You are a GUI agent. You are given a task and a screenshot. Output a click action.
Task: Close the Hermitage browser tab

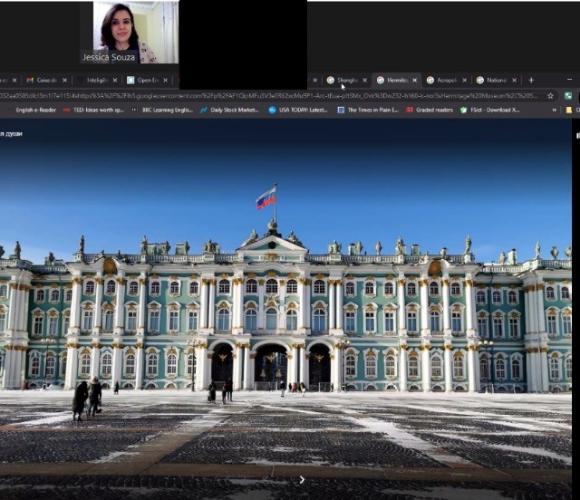tap(415, 80)
